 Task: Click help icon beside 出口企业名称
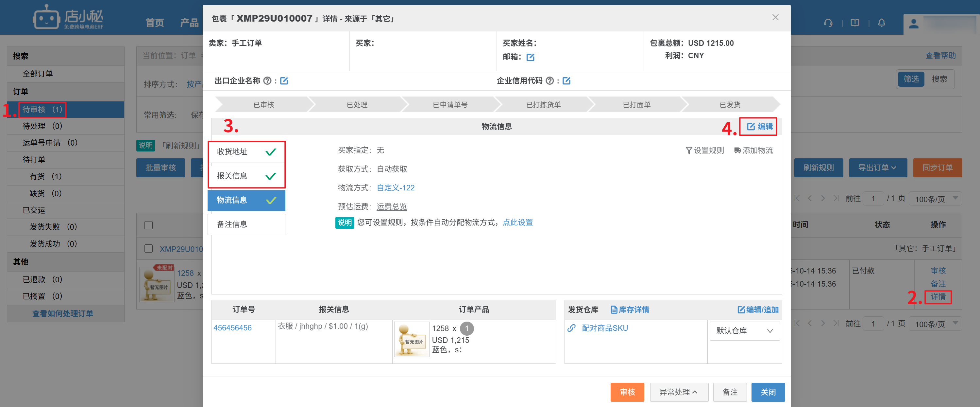pos(267,81)
